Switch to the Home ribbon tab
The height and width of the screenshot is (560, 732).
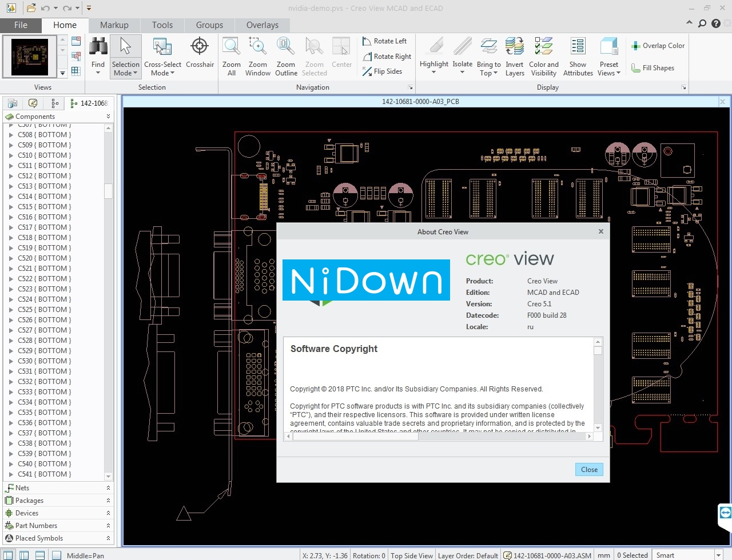coord(65,25)
